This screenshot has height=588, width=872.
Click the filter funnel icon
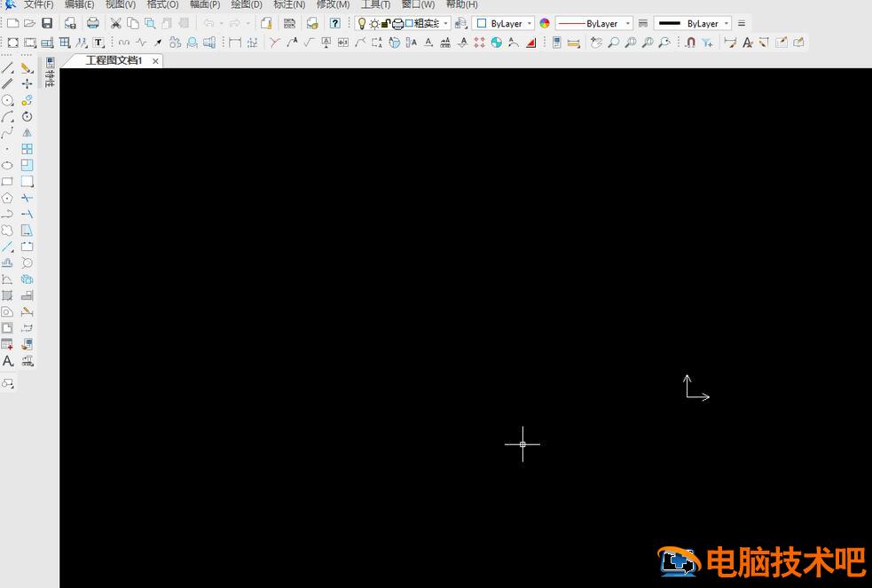pos(707,43)
